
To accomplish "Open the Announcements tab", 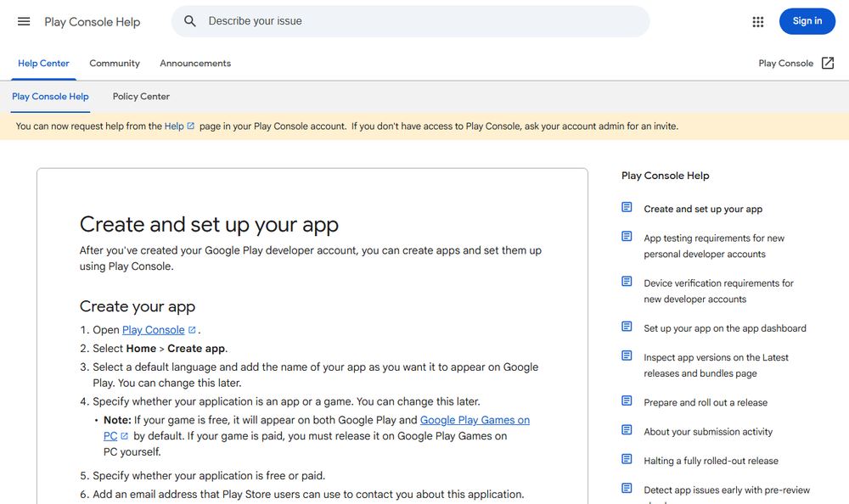I will point(195,64).
